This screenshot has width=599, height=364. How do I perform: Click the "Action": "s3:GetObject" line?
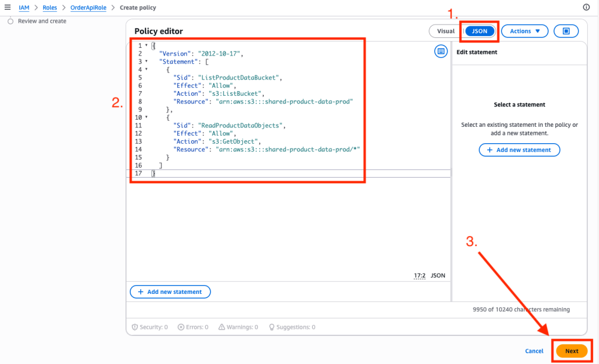tap(217, 141)
